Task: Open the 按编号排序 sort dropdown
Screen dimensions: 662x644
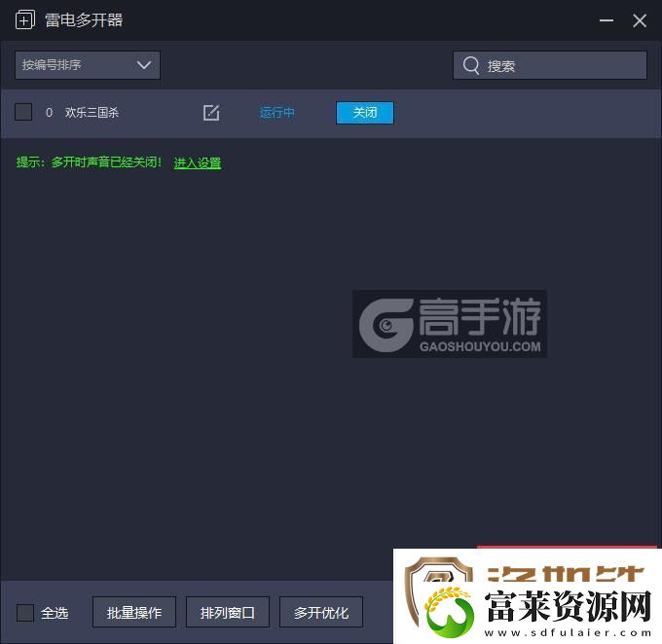Action: click(x=88, y=65)
